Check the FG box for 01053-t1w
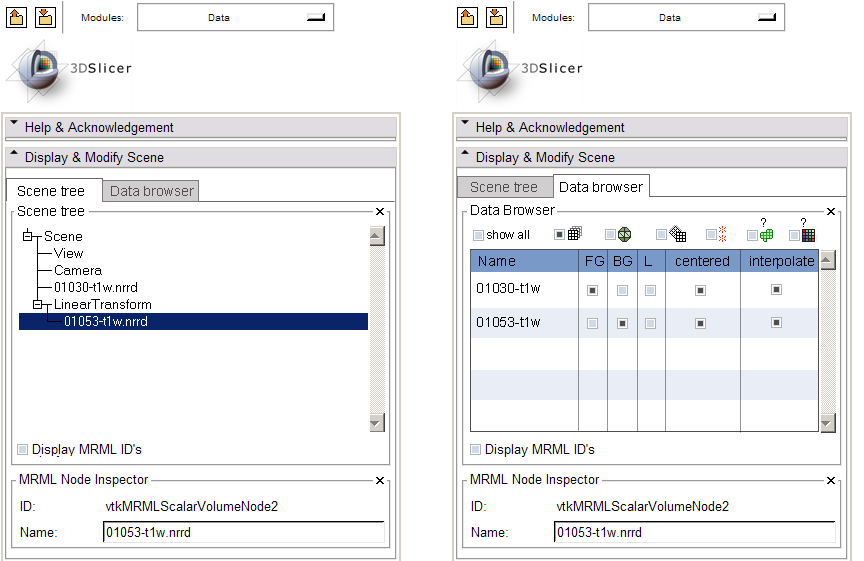This screenshot has width=864, height=561. (593, 323)
